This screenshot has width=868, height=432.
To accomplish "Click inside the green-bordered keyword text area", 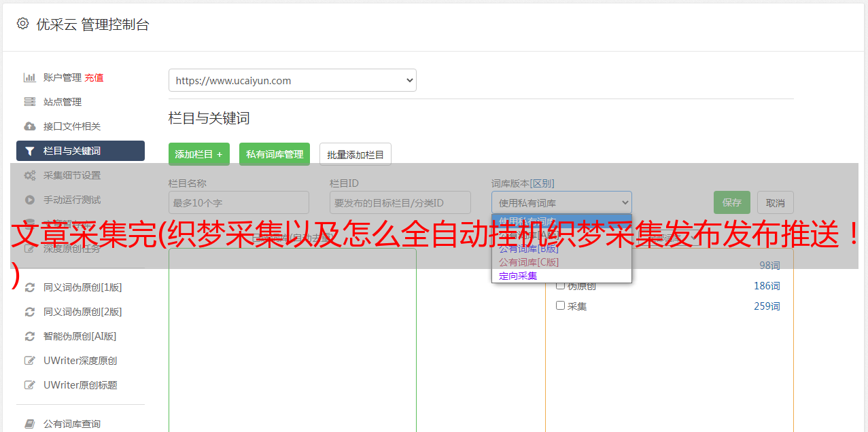I will point(292,340).
